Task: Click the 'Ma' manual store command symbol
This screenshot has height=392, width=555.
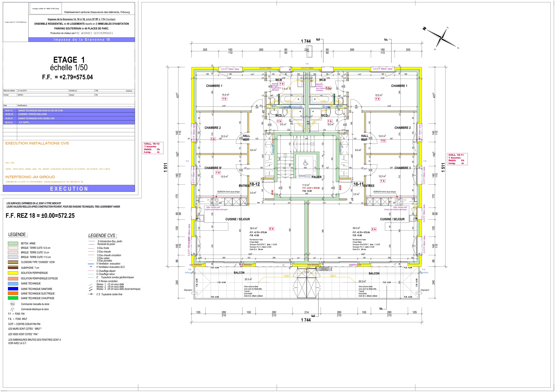Action: (13, 304)
